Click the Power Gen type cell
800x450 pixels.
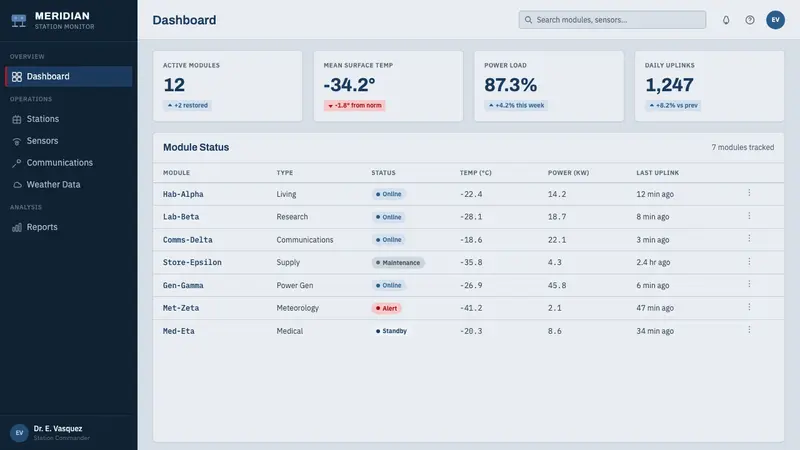[x=295, y=285]
